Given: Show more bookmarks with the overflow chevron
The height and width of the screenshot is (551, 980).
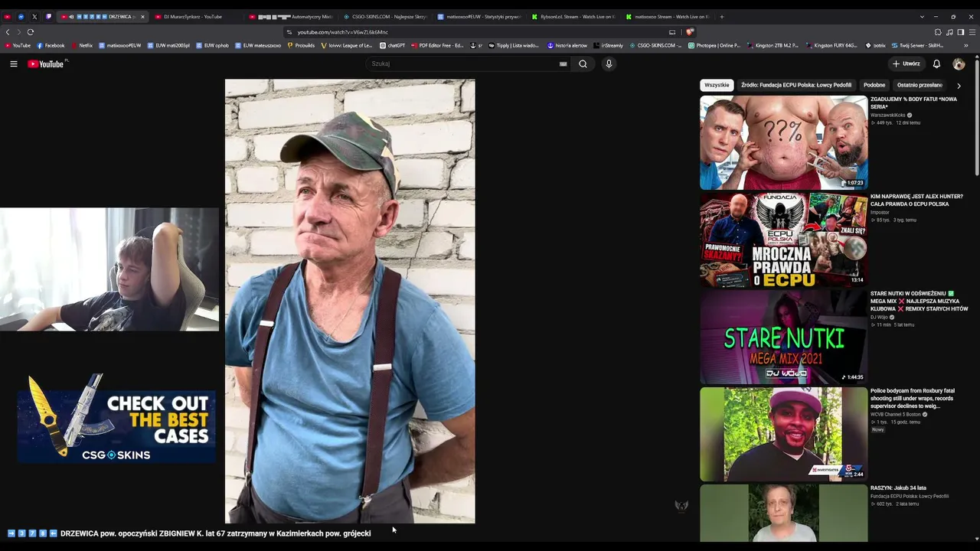Looking at the screenshot, I should pos(965,46).
